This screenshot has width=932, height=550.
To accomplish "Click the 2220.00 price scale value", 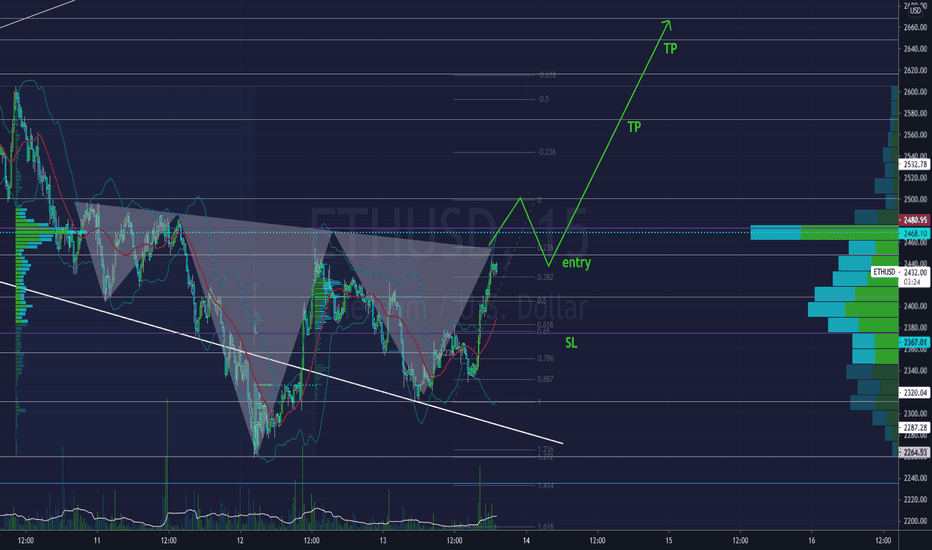I will point(915,499).
